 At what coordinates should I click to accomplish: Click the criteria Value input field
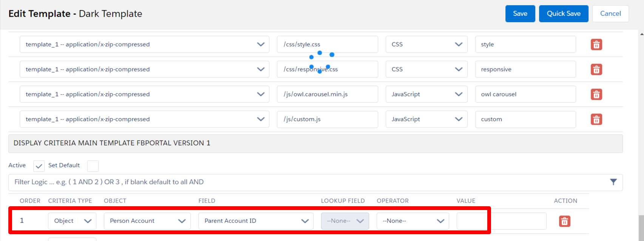pos(501,221)
